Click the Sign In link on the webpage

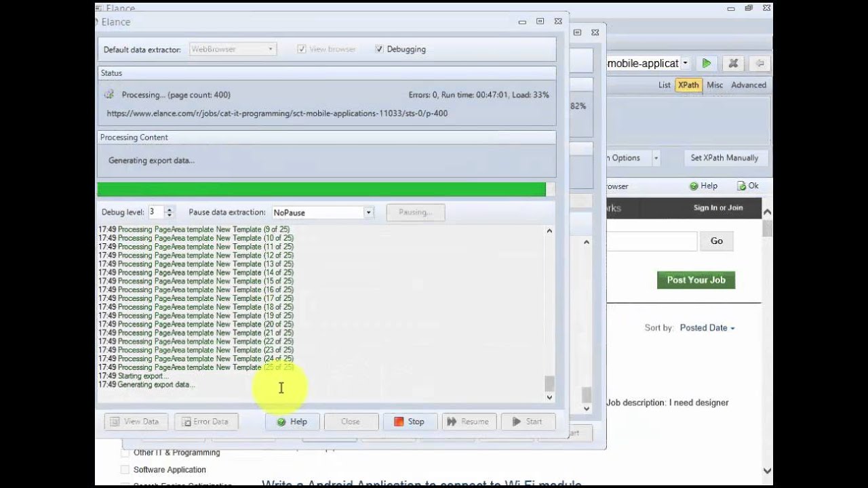(x=705, y=208)
